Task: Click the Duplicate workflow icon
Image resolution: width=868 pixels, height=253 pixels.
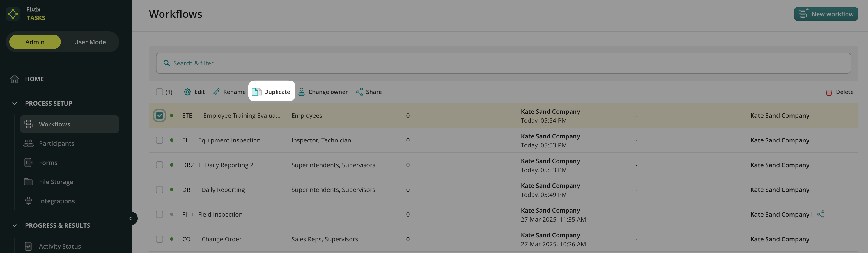Action: click(x=256, y=92)
